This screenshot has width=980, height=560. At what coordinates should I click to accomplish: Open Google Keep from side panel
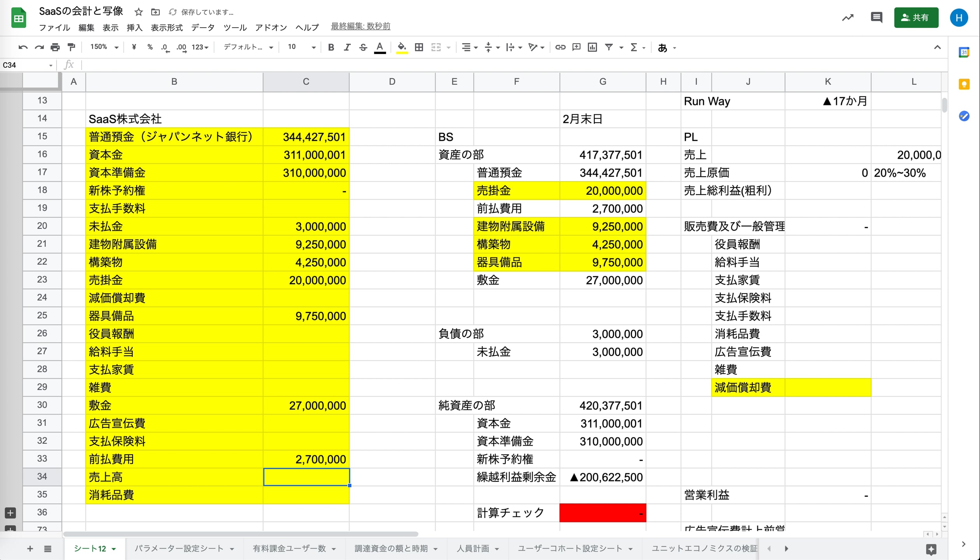(x=964, y=84)
